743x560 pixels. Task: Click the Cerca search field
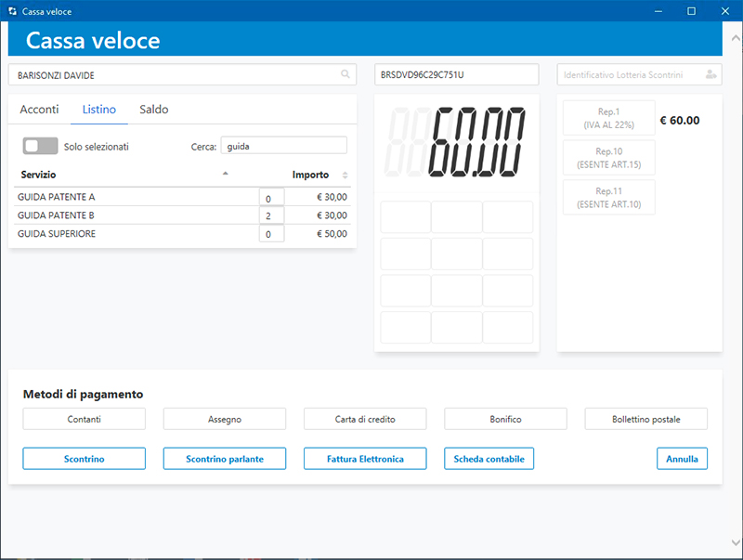pyautogui.click(x=283, y=146)
